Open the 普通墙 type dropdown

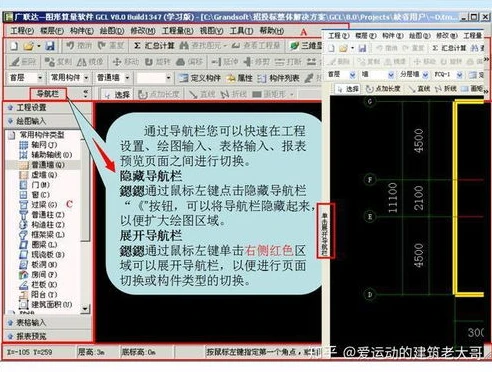click(127, 78)
